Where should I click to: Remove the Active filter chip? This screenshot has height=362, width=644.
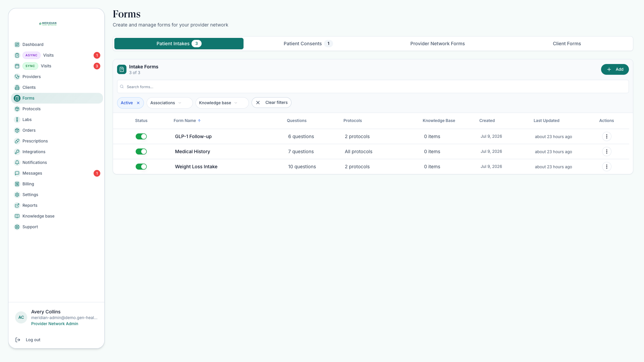[138, 103]
